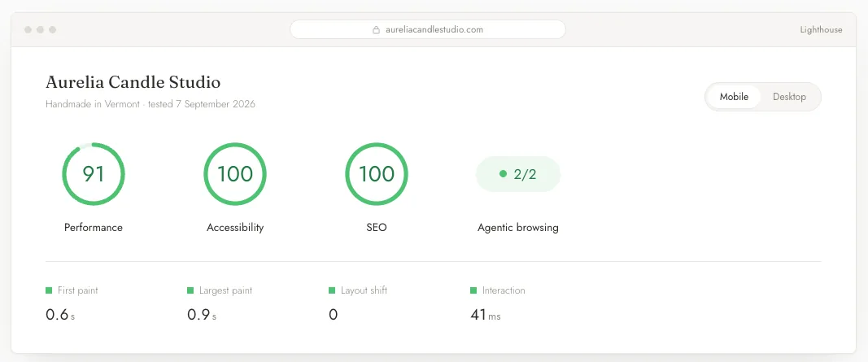Click the 41 ms Interaction value
This screenshot has width=868, height=362.
pyautogui.click(x=486, y=315)
